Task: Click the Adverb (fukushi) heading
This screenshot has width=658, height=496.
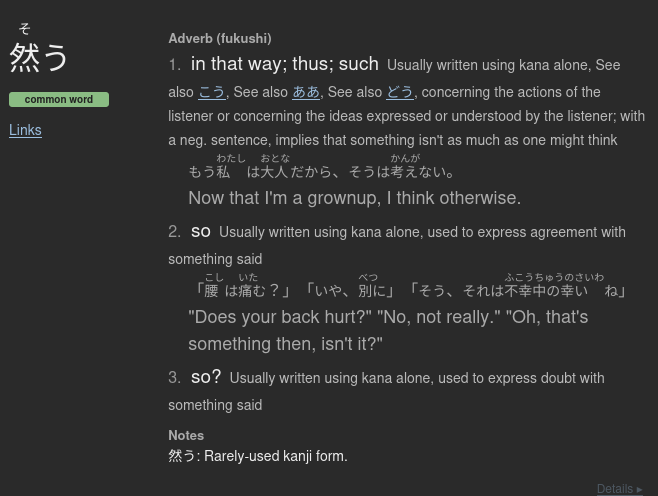Action: [220, 39]
